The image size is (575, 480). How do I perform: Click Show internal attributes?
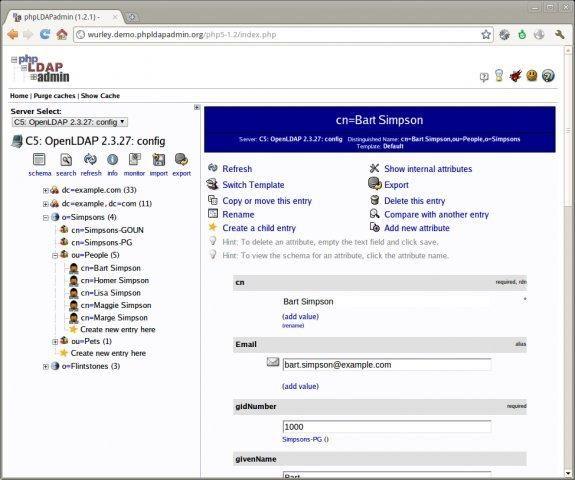[x=428, y=169]
